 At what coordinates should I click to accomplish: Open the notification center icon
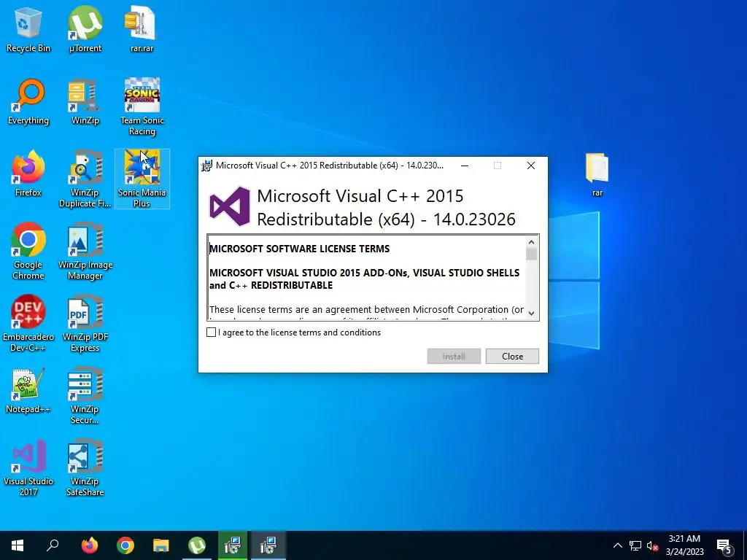pyautogui.click(x=724, y=546)
